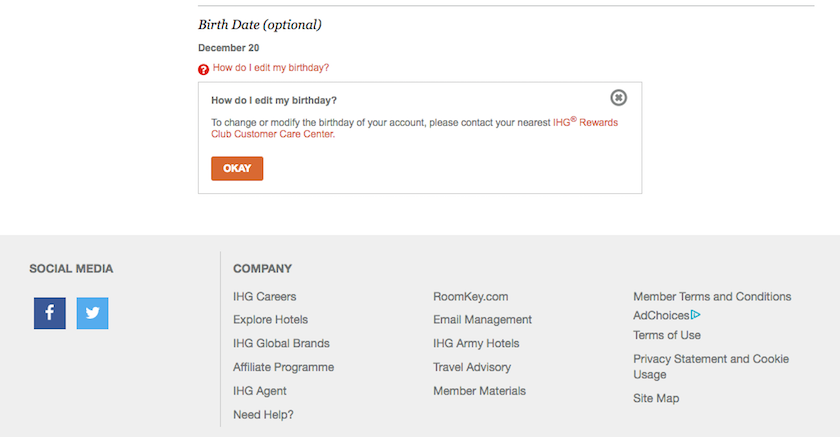Open IHG Army Hotels link
Image resolution: width=840 pixels, height=437 pixels.
coord(476,343)
